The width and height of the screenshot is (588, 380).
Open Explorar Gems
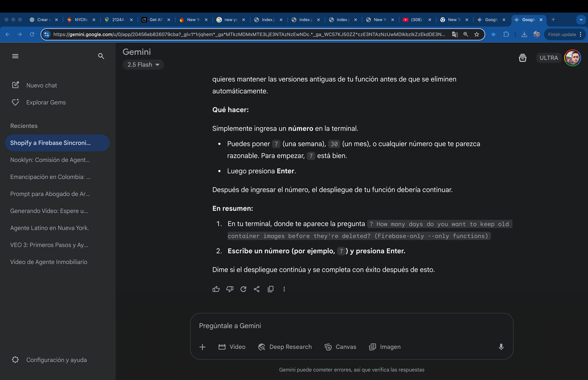(46, 102)
